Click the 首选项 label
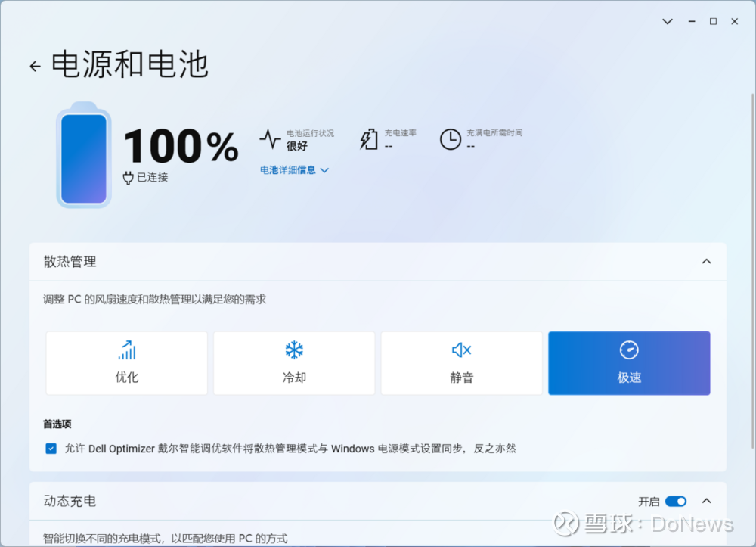The image size is (756, 547). 57,424
